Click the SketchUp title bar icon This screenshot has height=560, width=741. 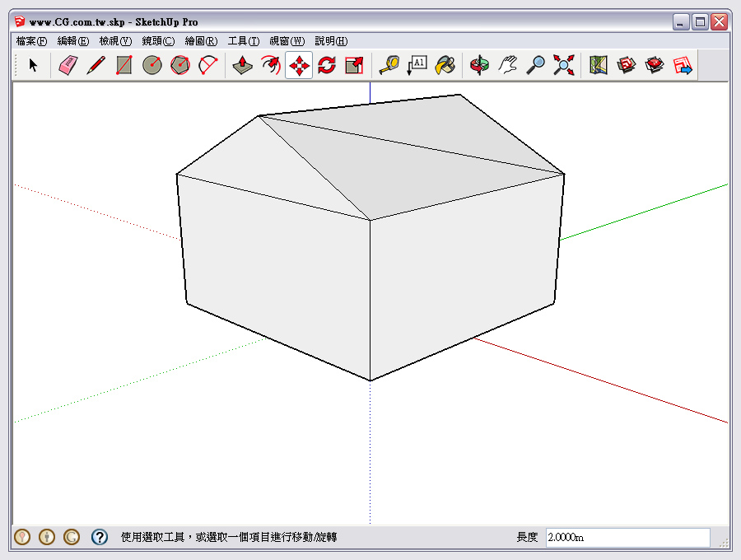click(20, 21)
